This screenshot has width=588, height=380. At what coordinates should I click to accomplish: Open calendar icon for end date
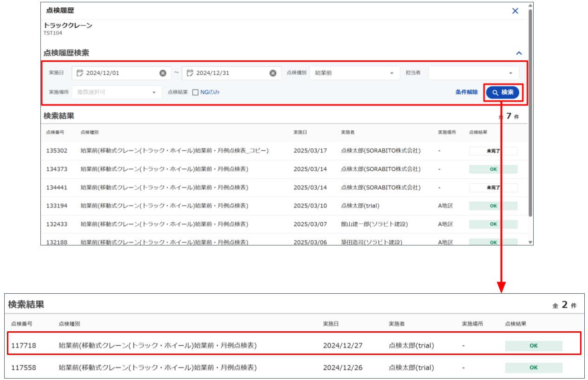click(x=190, y=73)
